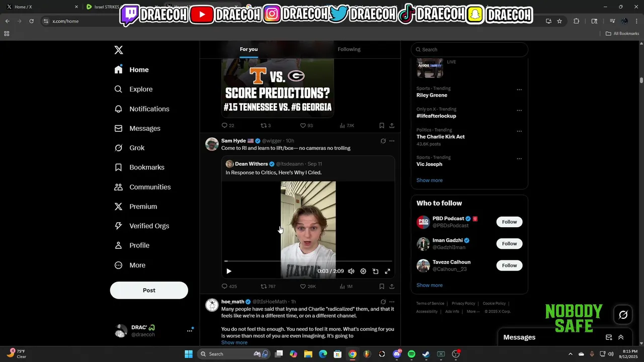Open options menu for hoe_math's post

click(x=392, y=302)
